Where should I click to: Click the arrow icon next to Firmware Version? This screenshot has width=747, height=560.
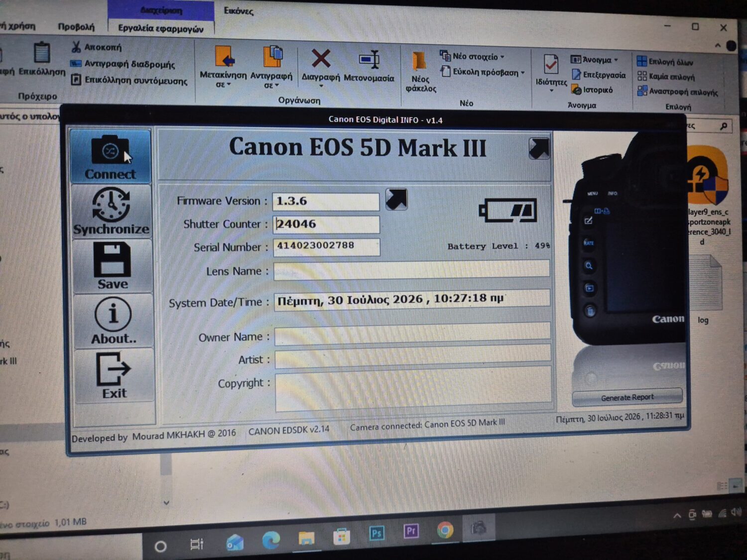click(396, 200)
